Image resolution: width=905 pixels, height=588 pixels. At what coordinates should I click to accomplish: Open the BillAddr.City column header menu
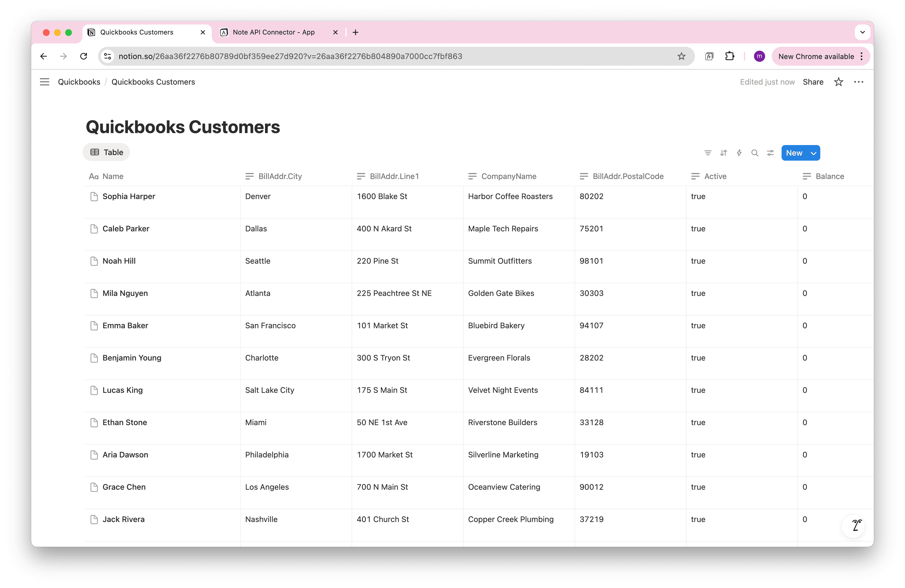[296, 176]
